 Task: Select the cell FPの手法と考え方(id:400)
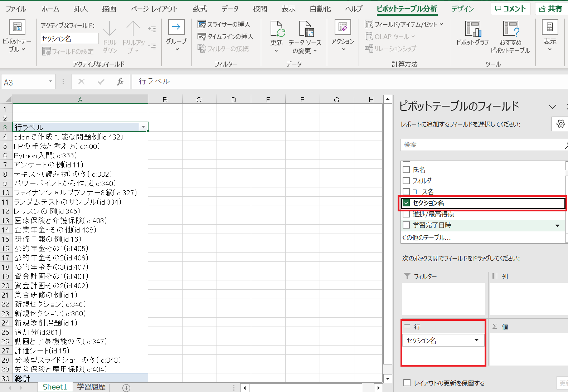click(x=80, y=146)
